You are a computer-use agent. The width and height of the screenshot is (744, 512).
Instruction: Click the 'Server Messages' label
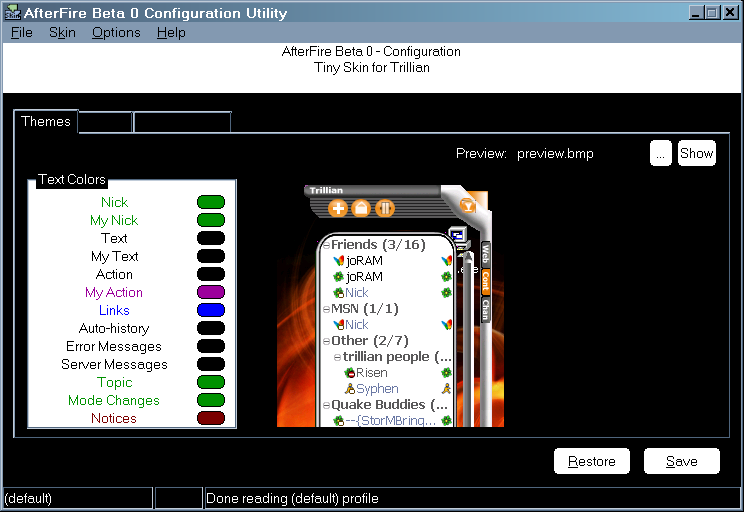(114, 364)
